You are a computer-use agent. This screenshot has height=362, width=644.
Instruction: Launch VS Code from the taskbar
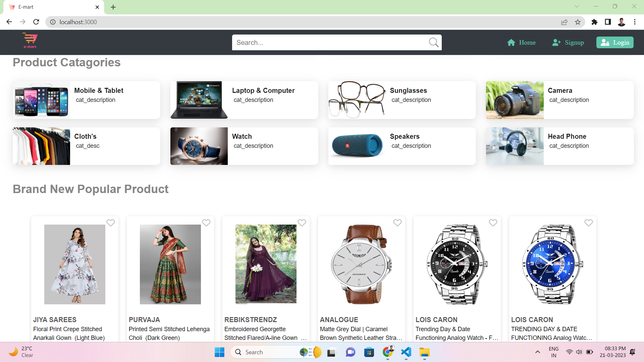406,352
